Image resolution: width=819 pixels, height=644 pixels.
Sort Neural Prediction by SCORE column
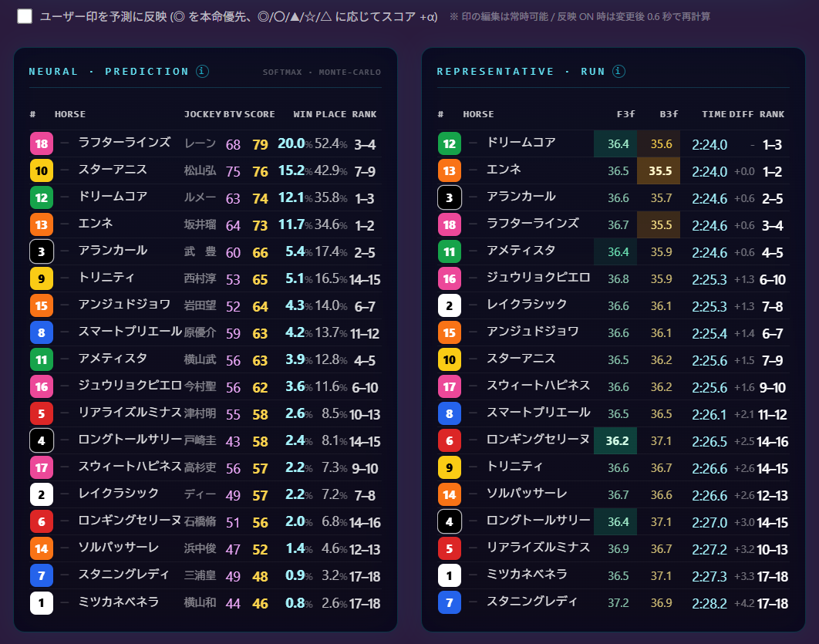click(260, 114)
